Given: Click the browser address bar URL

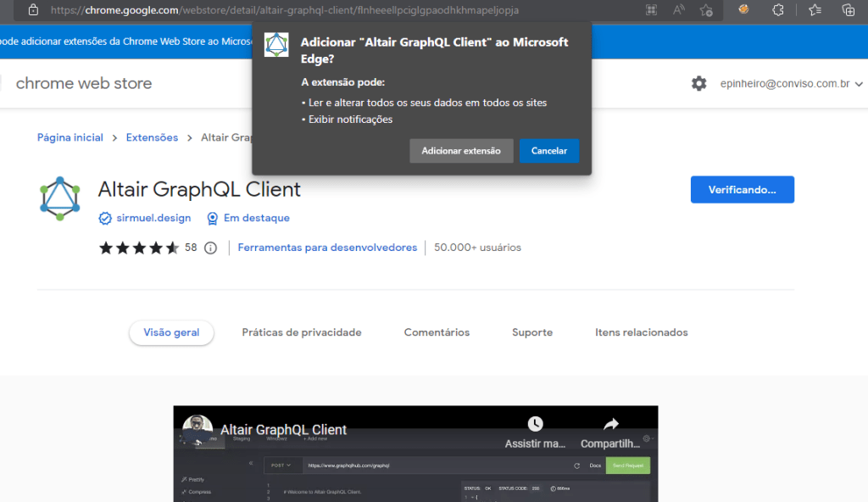Looking at the screenshot, I should [285, 10].
